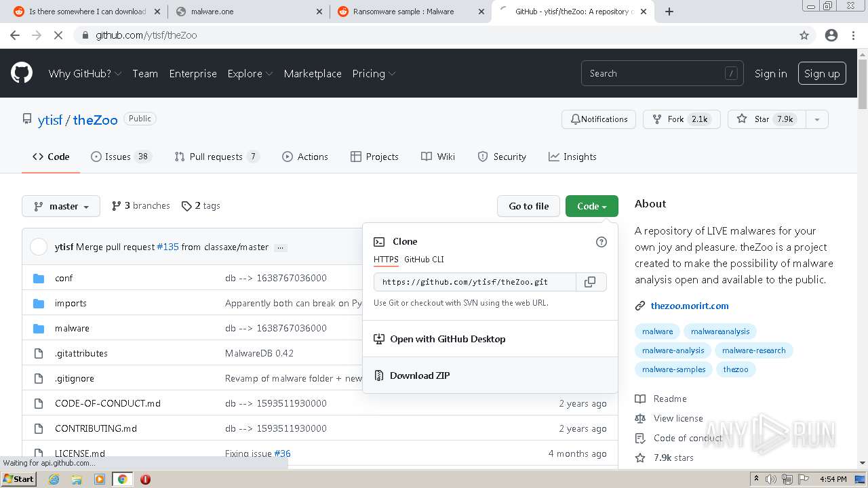Open the Chrome three-dot menu

point(853,35)
